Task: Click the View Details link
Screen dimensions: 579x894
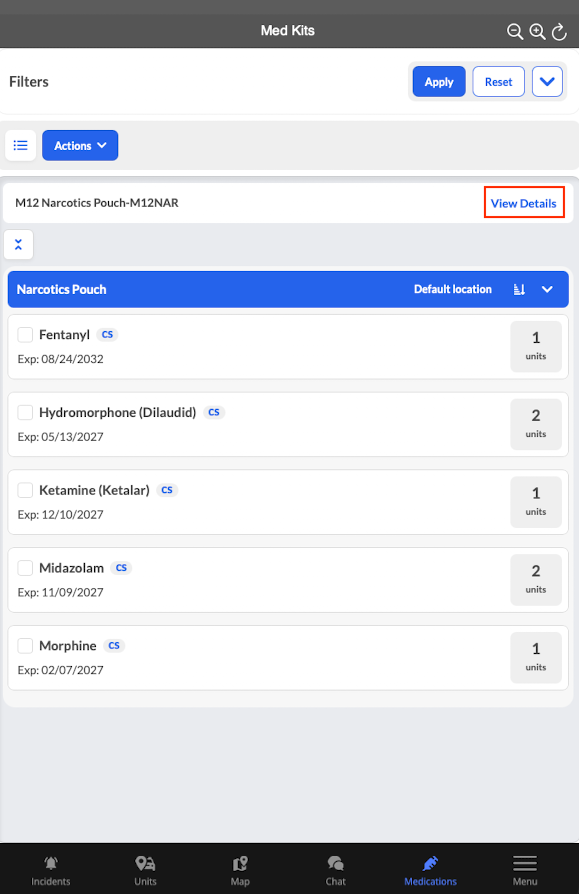Action: coord(524,204)
